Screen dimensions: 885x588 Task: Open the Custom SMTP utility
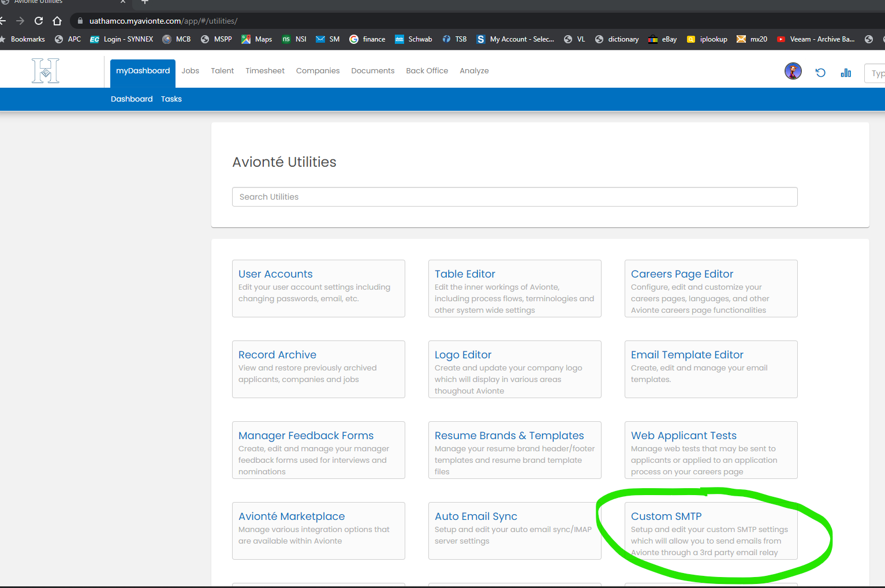click(711, 531)
